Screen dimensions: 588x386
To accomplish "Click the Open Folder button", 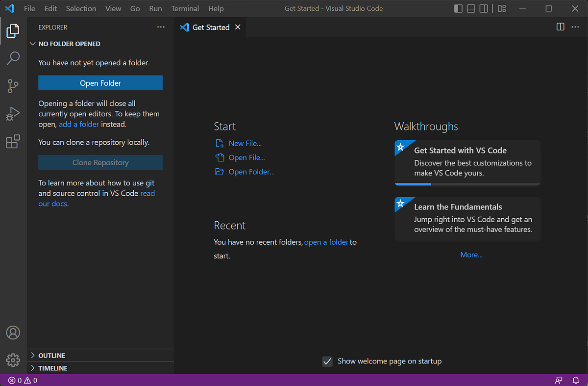I will tap(100, 82).
